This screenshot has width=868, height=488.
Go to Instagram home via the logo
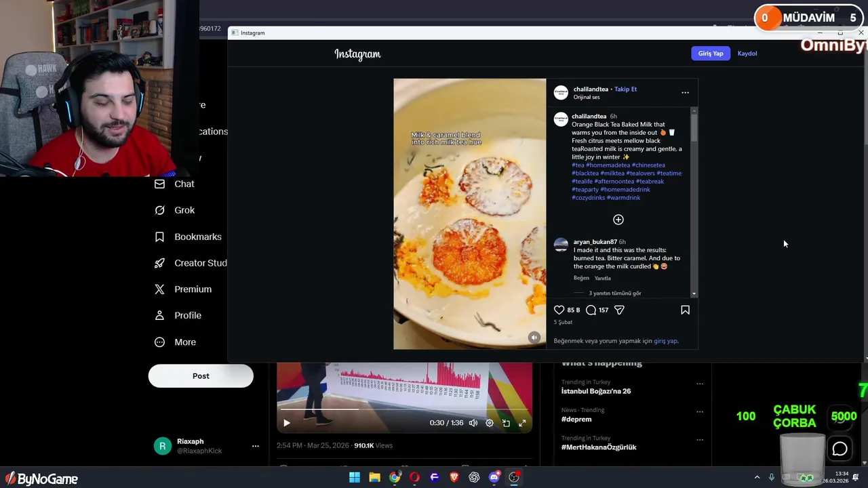tap(357, 54)
